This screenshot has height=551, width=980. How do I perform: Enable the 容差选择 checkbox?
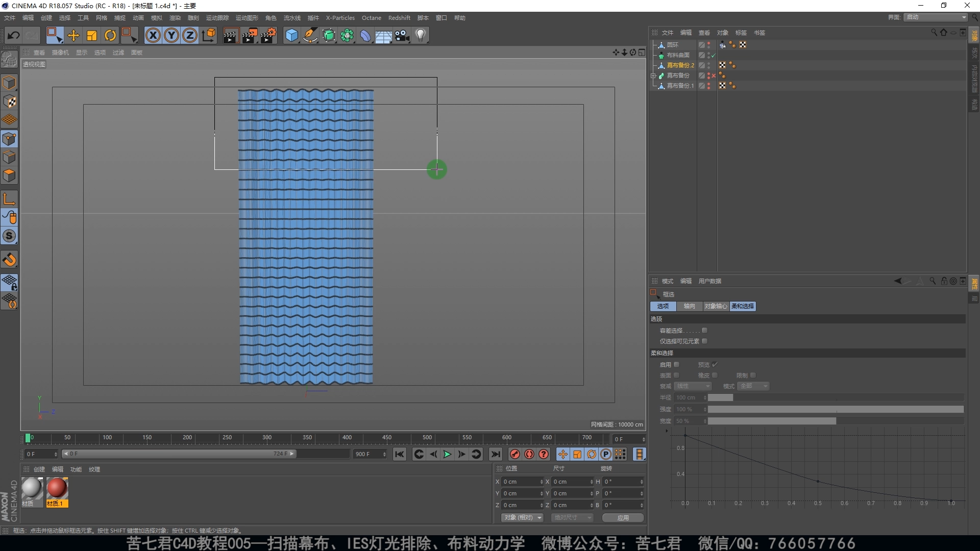(x=704, y=331)
